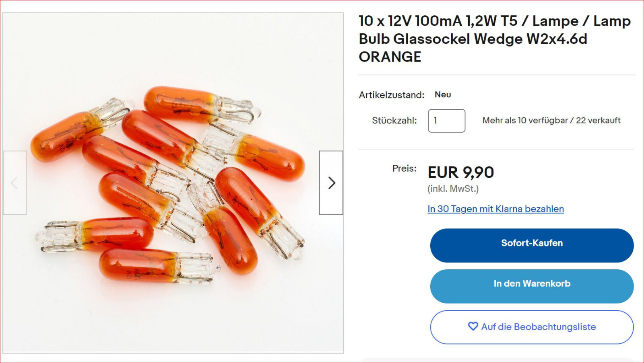The image size is (644, 363).
Task: Click the 'Mehr als 10 verfügbar' availability text
Action: coord(525,121)
